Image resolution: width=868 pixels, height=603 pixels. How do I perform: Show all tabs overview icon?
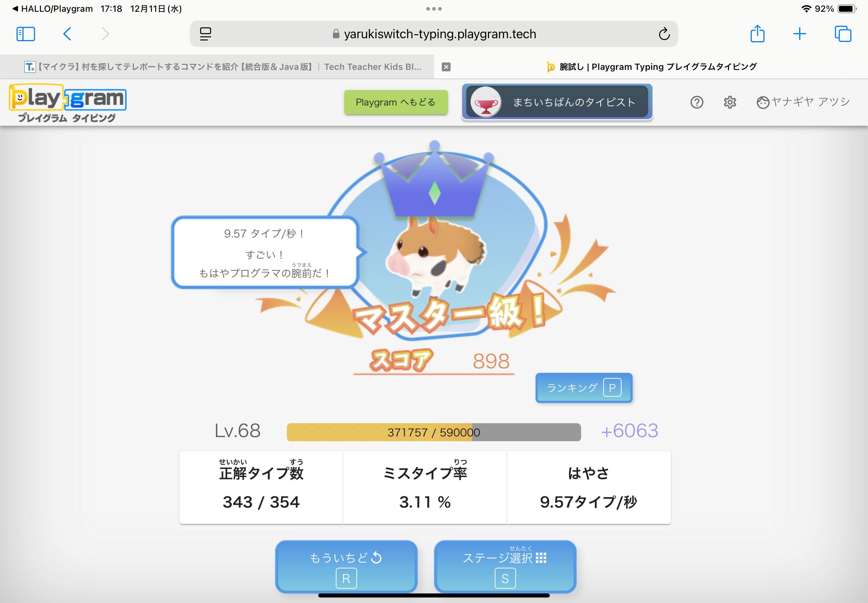[x=842, y=34]
